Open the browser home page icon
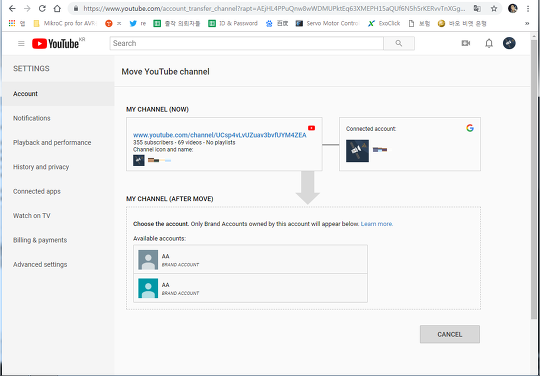The height and width of the screenshot is (376, 540). tap(57, 9)
